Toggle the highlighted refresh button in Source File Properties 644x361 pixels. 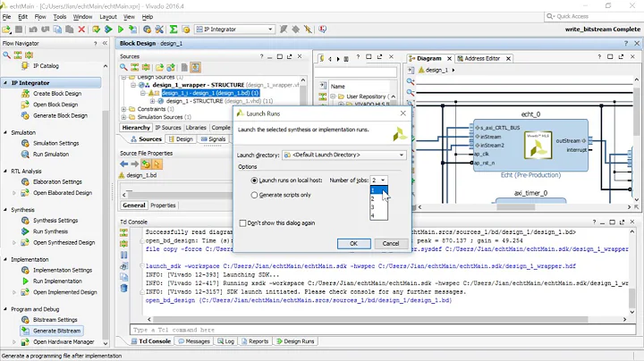[146, 164]
